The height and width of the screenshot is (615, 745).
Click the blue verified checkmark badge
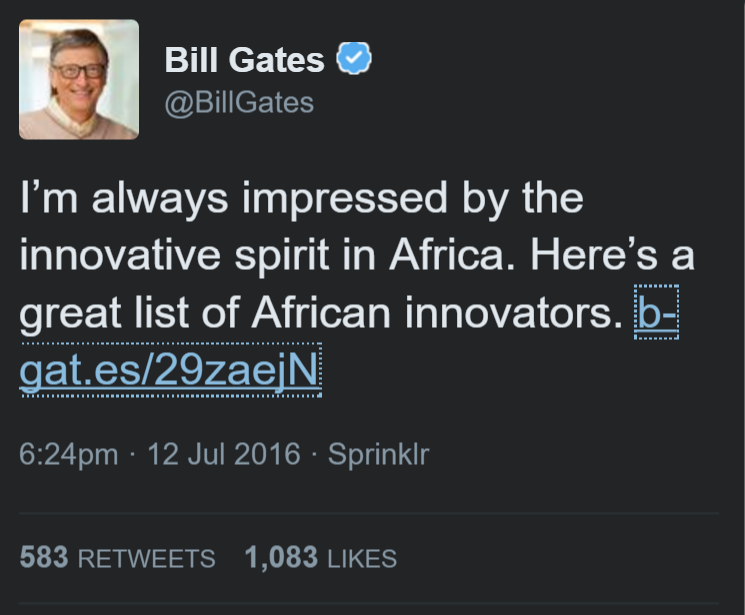coord(354,58)
